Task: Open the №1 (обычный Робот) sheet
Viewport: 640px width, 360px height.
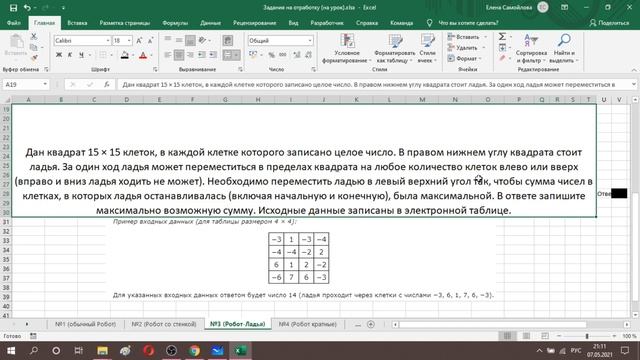Action: click(85, 324)
